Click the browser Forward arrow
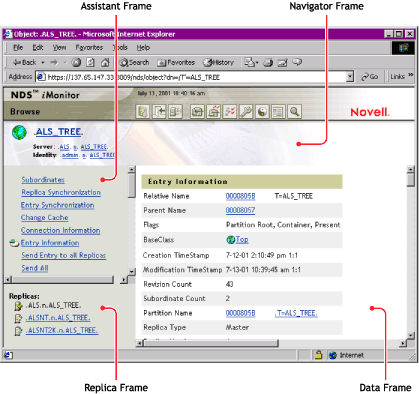Image resolution: width=419 pixels, height=394 pixels. point(54,62)
